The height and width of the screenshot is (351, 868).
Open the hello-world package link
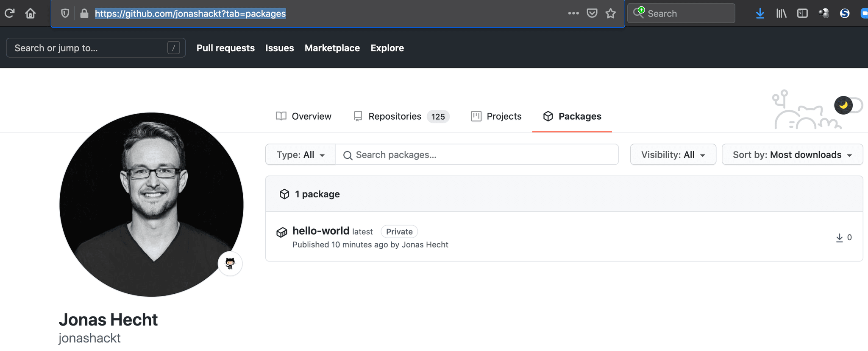pyautogui.click(x=321, y=231)
